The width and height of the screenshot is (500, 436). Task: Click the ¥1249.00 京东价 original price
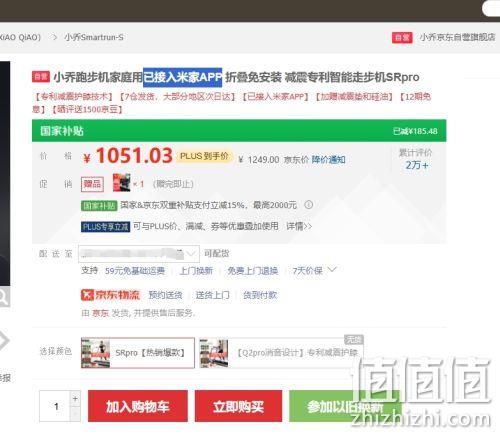coord(274,160)
